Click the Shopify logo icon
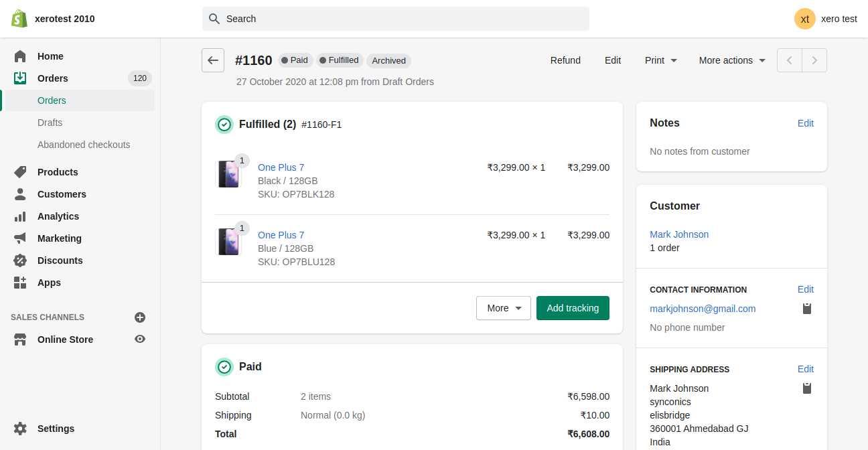 tap(19, 19)
